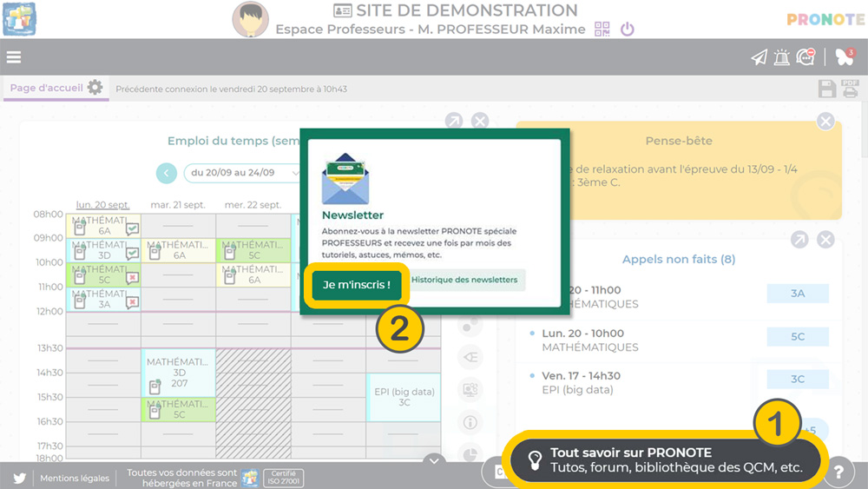Screen dimensions: 868x489
Task: Click the PRONOTE logo top right
Action: point(825,19)
